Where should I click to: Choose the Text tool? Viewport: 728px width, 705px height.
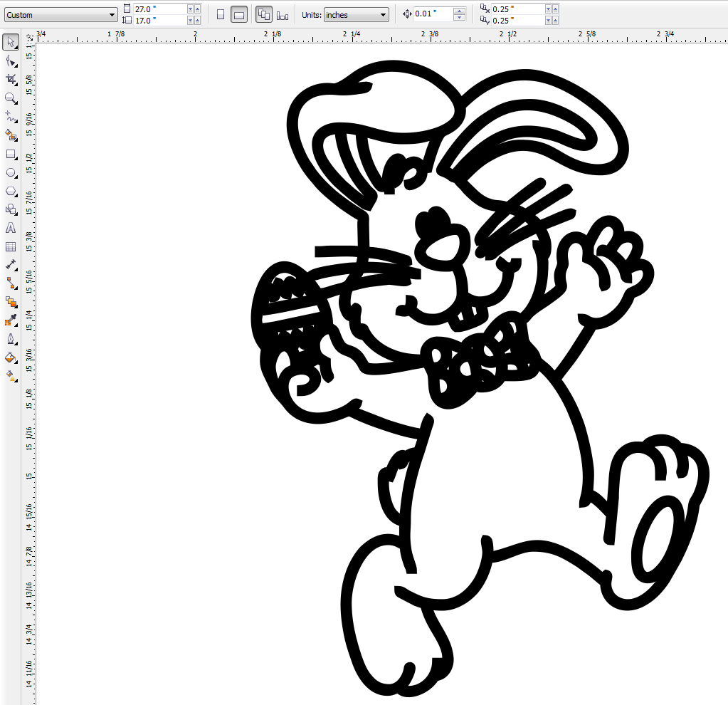pyautogui.click(x=11, y=228)
